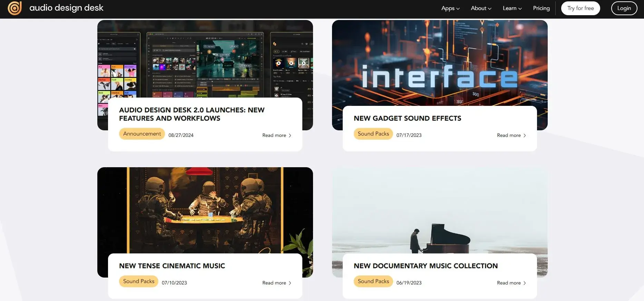Click the Audio Design Desk spiral logo icon
This screenshot has height=301, width=644.
click(15, 8)
